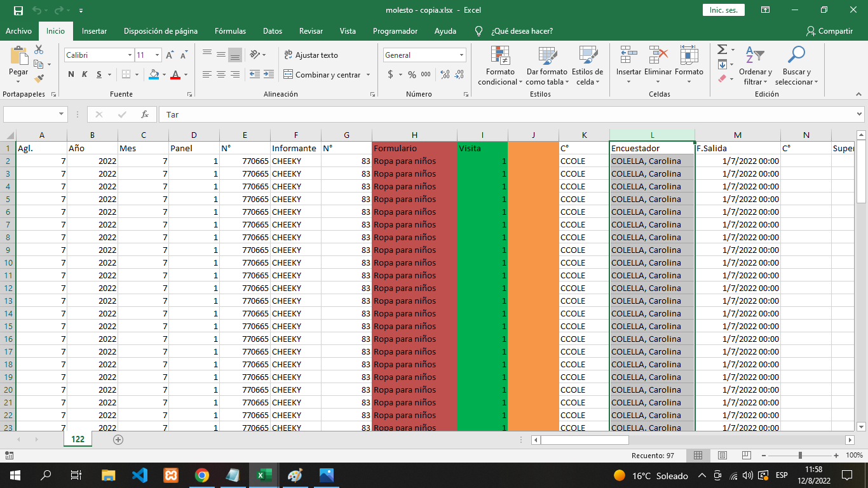Image resolution: width=868 pixels, height=488 pixels.
Task: Toggle Ajustar texto wrap text
Action: coord(311,55)
